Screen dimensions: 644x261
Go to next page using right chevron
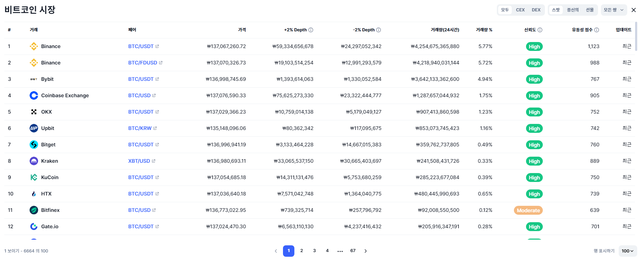pyautogui.click(x=366, y=251)
